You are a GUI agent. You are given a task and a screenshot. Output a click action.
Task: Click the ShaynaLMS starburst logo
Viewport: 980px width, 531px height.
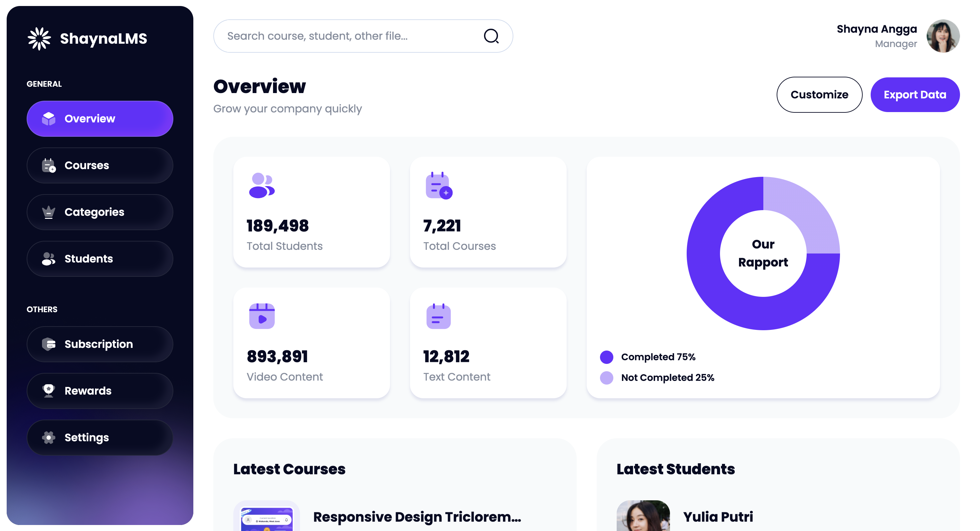pyautogui.click(x=39, y=38)
